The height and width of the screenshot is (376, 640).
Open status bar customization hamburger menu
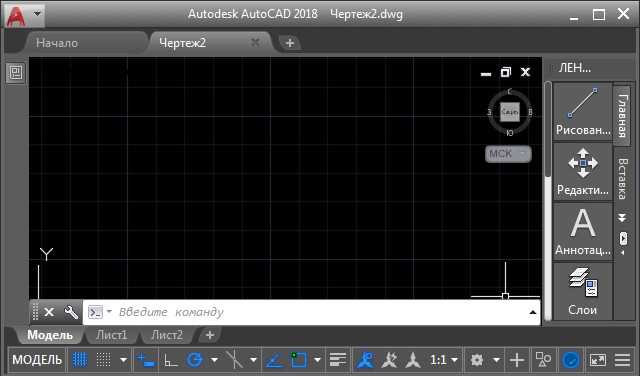point(622,360)
